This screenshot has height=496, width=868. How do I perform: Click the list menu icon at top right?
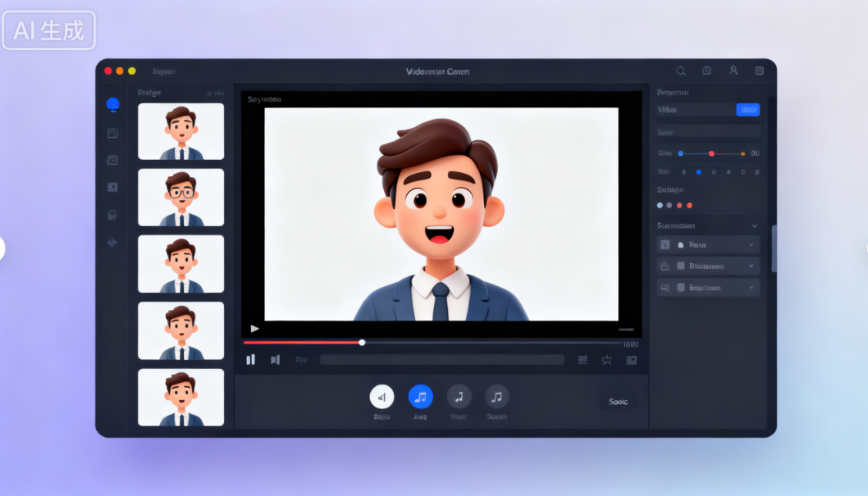[759, 71]
